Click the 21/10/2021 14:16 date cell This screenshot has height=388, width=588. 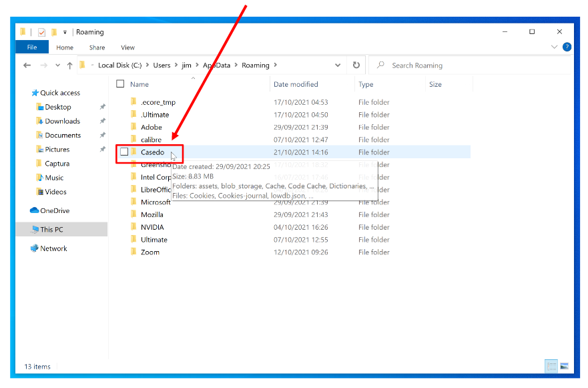tap(301, 152)
